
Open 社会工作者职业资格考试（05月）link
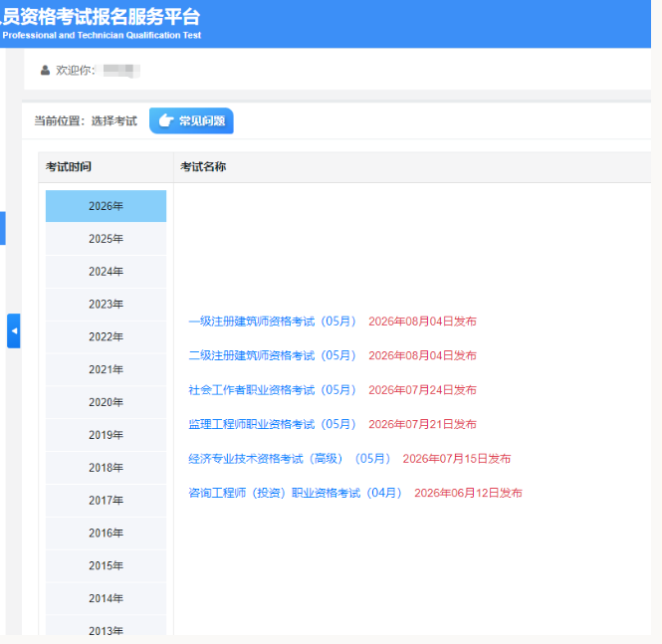pos(273,390)
